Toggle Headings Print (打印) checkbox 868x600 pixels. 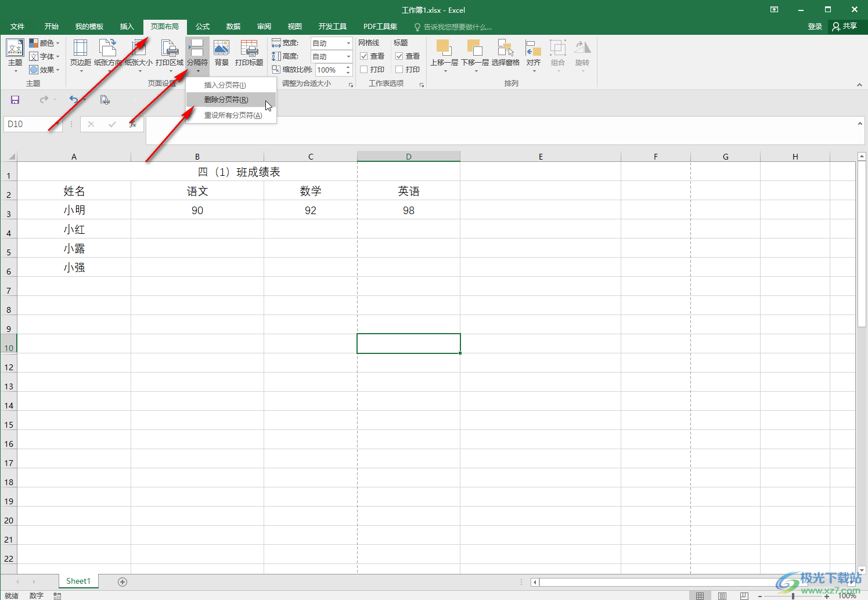click(399, 70)
